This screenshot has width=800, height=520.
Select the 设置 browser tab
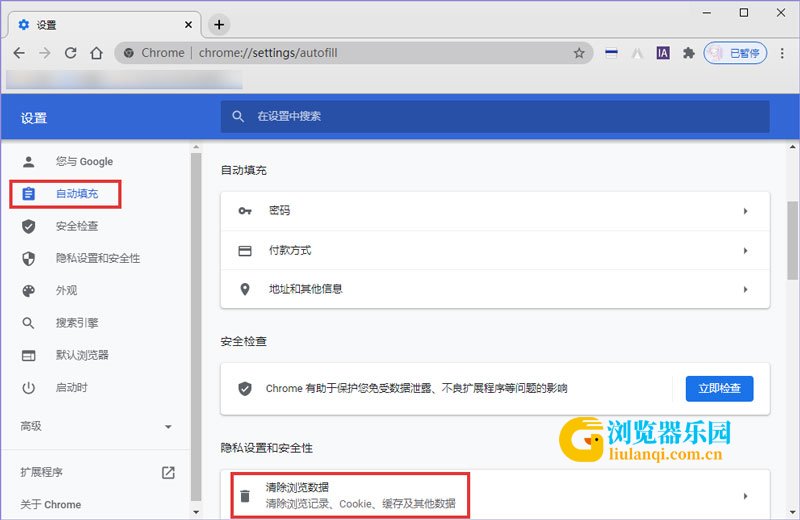[102, 24]
